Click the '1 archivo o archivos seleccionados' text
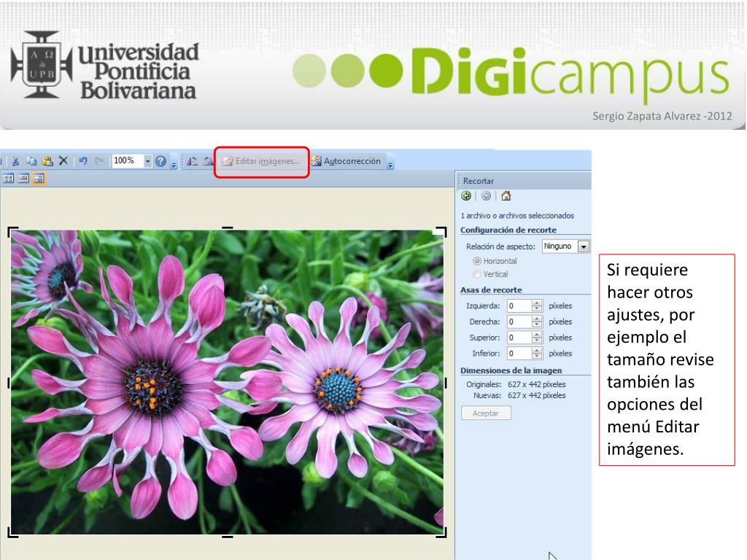 517,216
